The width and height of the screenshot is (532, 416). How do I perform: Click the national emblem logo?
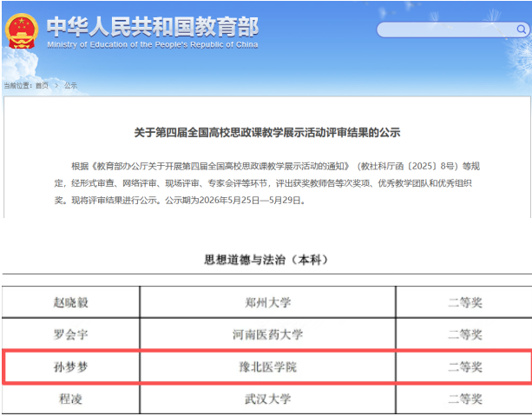coord(22,31)
